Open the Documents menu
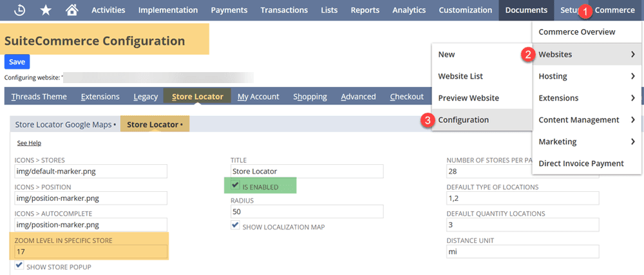This screenshot has width=644, height=275. tap(527, 10)
